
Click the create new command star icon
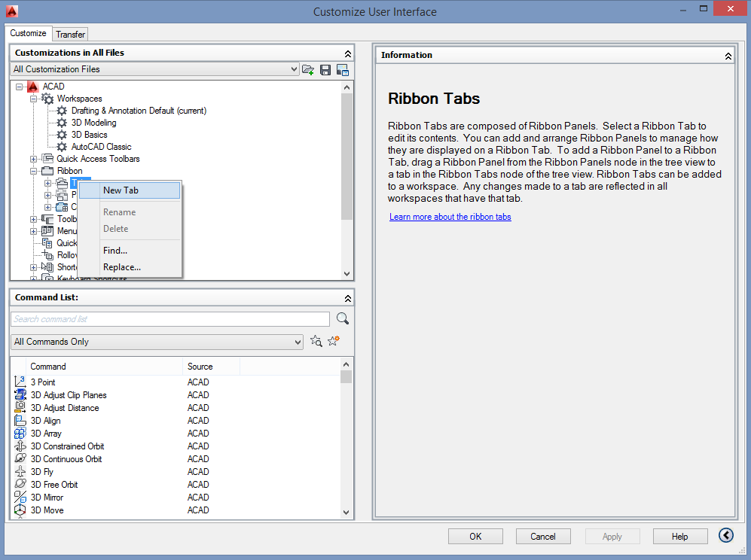pos(334,341)
